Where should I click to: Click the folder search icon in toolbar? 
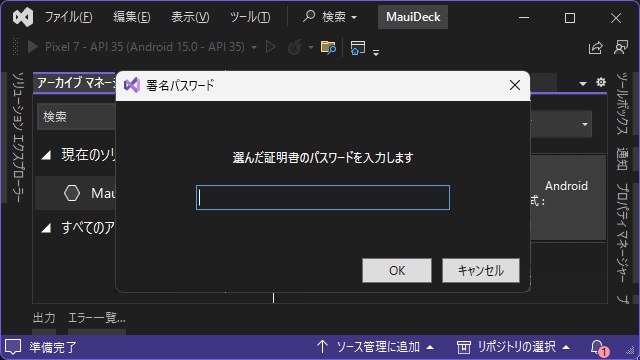pos(328,47)
